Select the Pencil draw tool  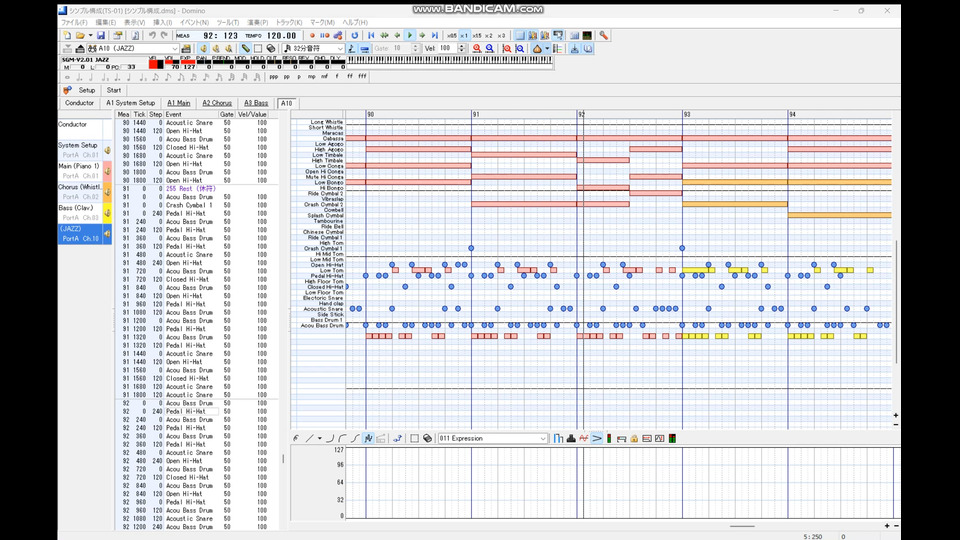point(246,48)
